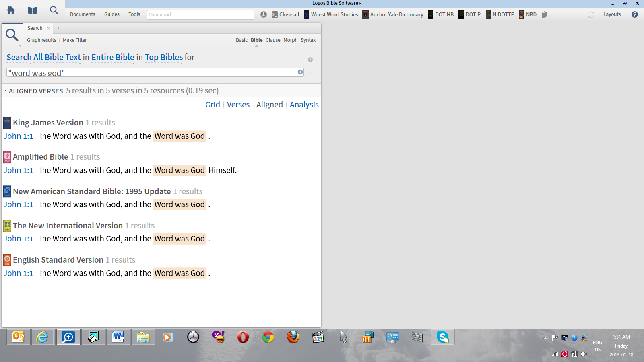Open the Guides menu
The width and height of the screenshot is (644, 362).
[x=112, y=14]
